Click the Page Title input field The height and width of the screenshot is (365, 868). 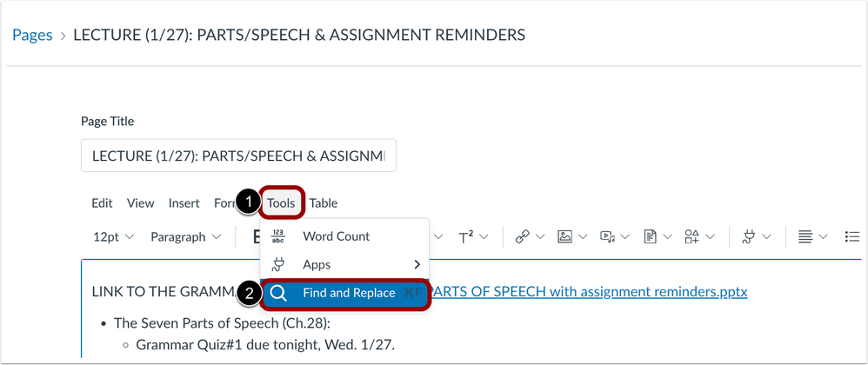click(238, 156)
